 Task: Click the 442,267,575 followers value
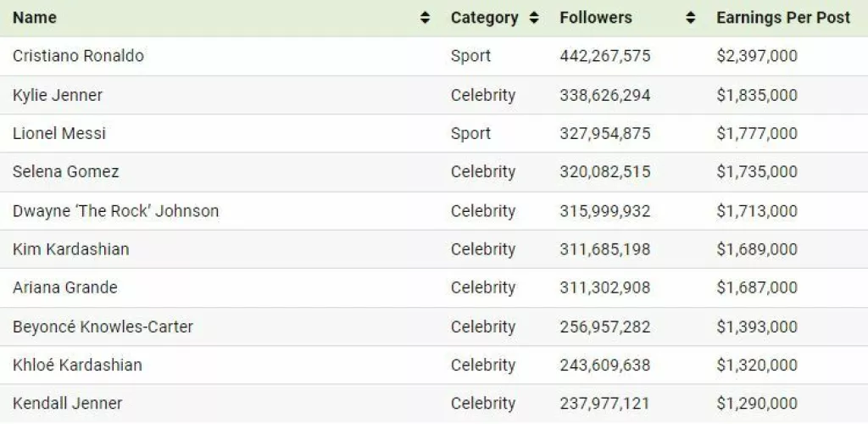pos(605,56)
